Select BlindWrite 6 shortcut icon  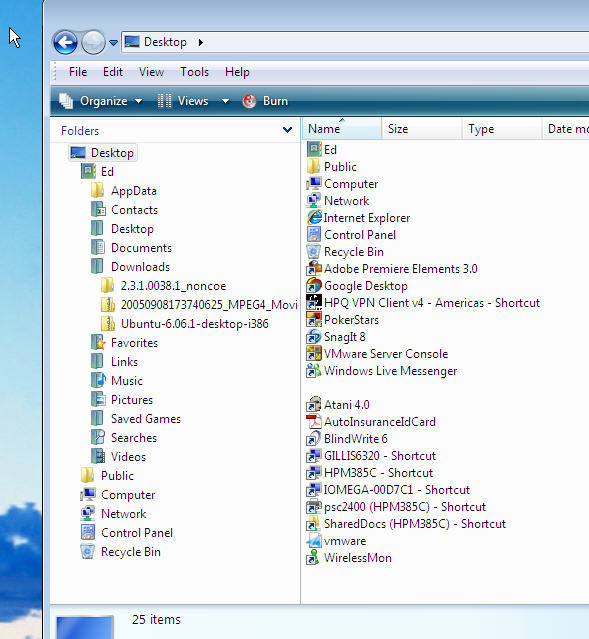click(314, 439)
